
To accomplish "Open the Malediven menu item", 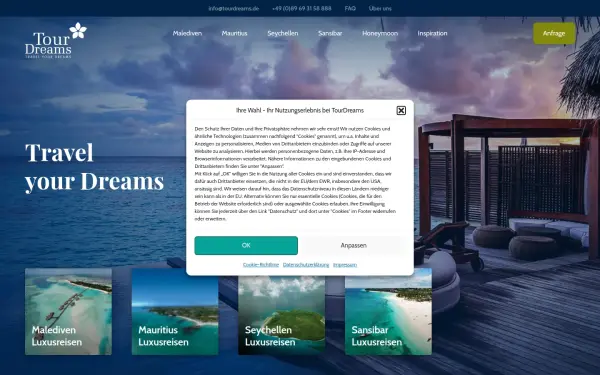I will [187, 33].
